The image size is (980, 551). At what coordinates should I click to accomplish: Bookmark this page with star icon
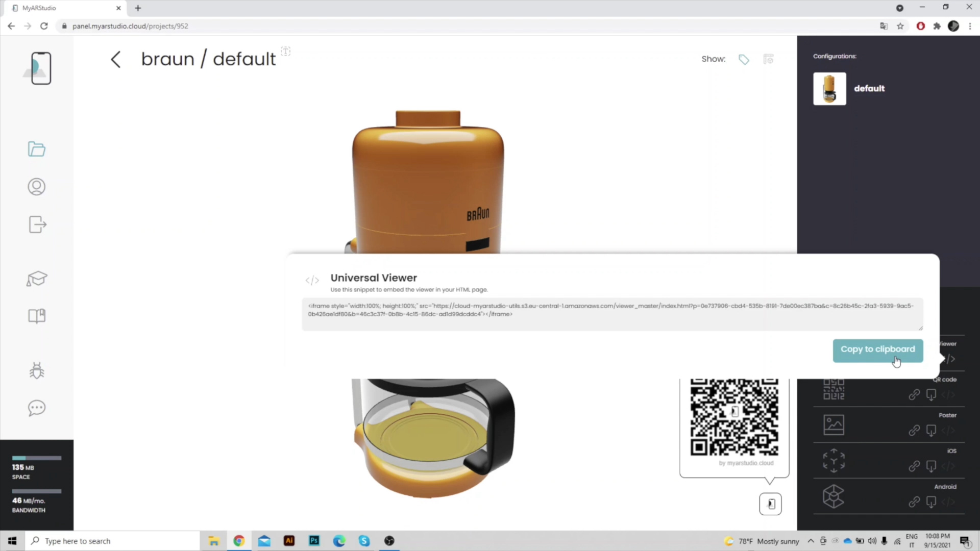[x=900, y=26]
